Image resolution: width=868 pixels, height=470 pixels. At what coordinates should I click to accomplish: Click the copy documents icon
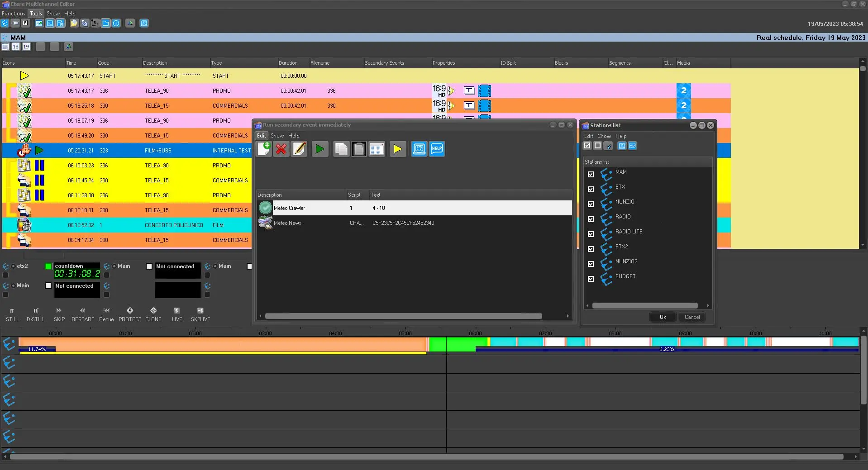[x=341, y=149]
